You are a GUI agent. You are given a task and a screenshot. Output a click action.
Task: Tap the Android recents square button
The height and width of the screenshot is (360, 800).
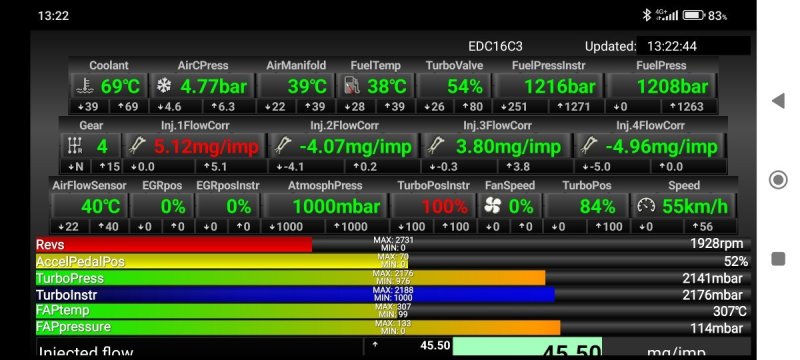pyautogui.click(x=778, y=259)
